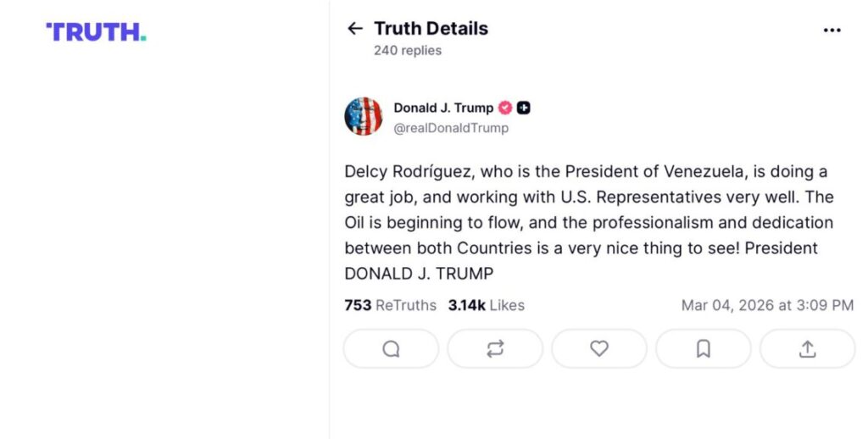This screenshot has width=868, height=439.
Task: Click the Mar 04, 2026 timestamp
Action: (767, 305)
